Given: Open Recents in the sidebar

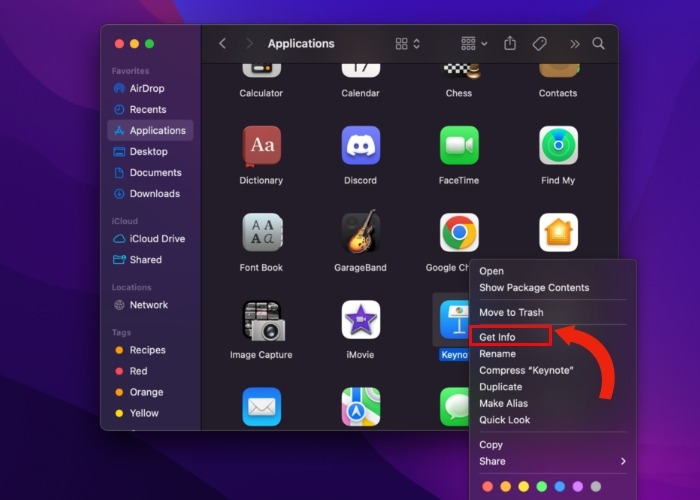Looking at the screenshot, I should click(x=150, y=109).
